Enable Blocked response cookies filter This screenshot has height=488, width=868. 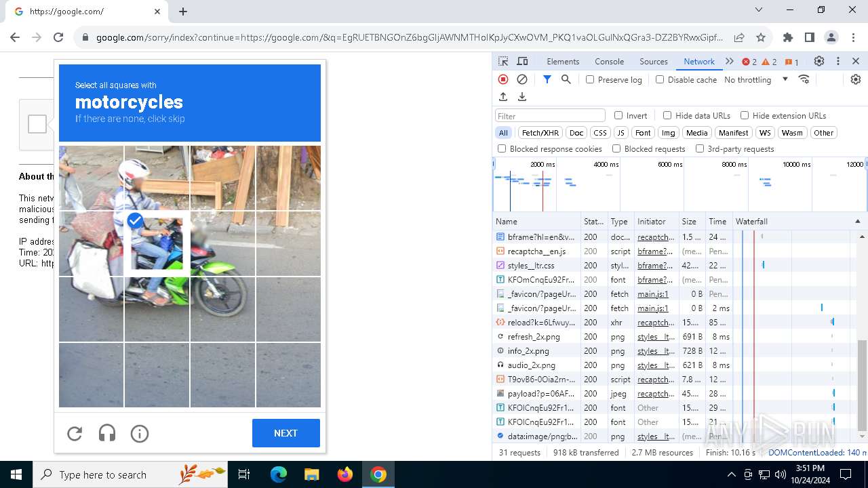click(x=502, y=148)
